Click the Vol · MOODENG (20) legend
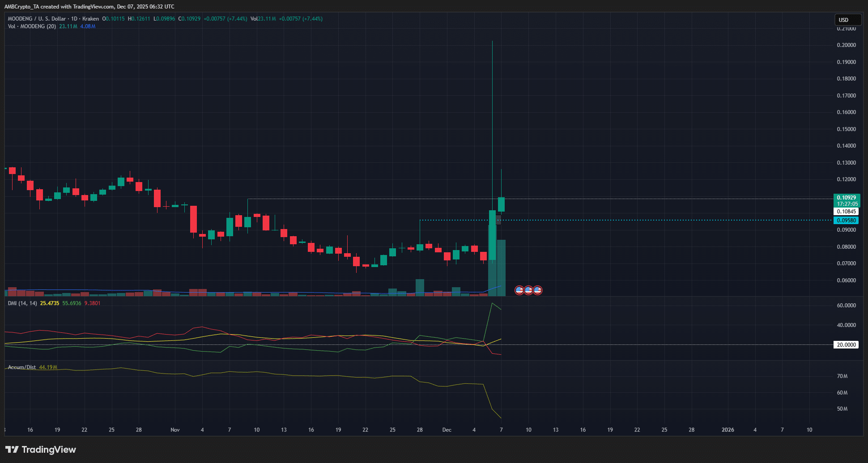 click(31, 26)
